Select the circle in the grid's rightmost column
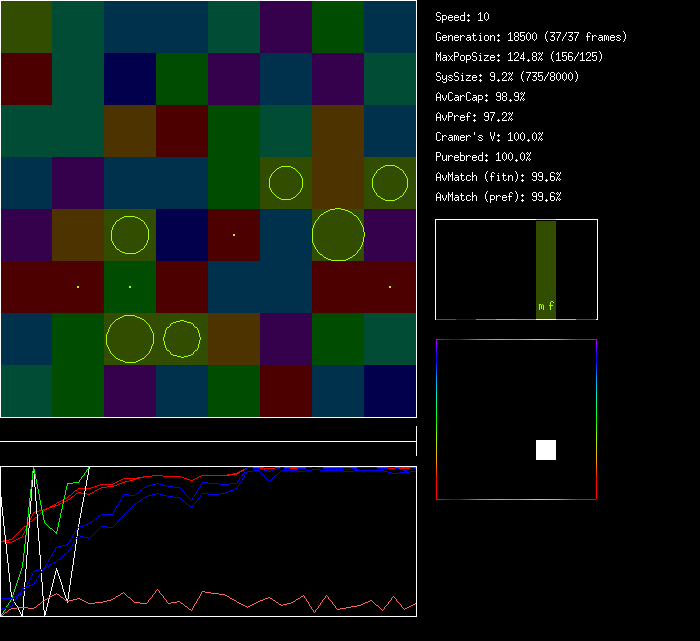 pos(390,183)
